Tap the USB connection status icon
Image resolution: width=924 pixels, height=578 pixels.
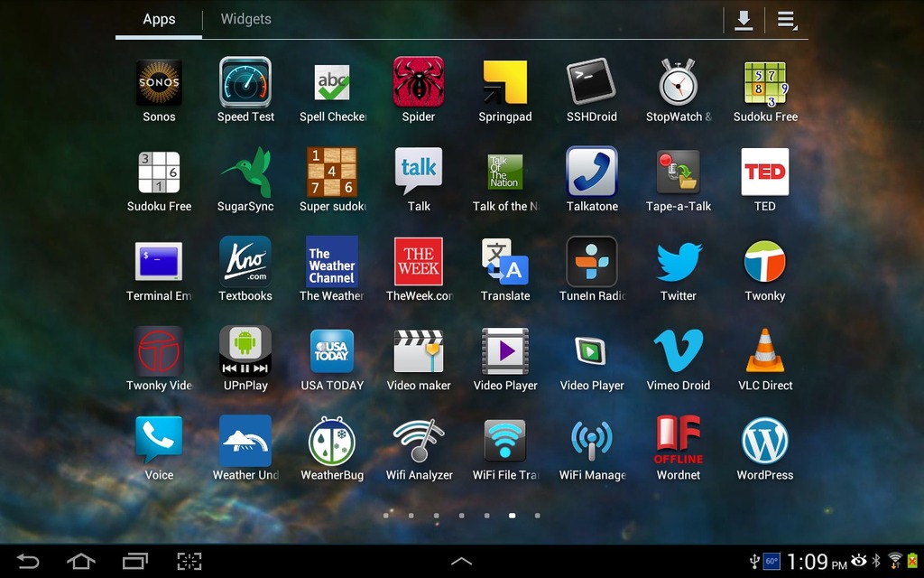click(754, 560)
